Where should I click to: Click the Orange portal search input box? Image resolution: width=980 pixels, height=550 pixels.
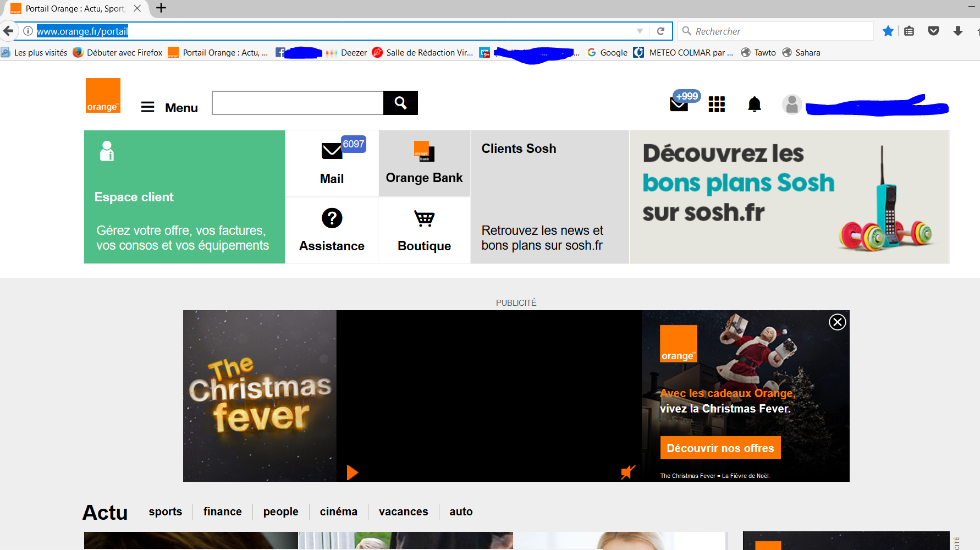tap(298, 103)
